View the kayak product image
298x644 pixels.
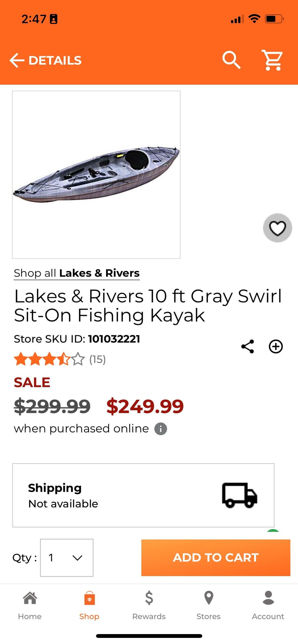click(96, 175)
